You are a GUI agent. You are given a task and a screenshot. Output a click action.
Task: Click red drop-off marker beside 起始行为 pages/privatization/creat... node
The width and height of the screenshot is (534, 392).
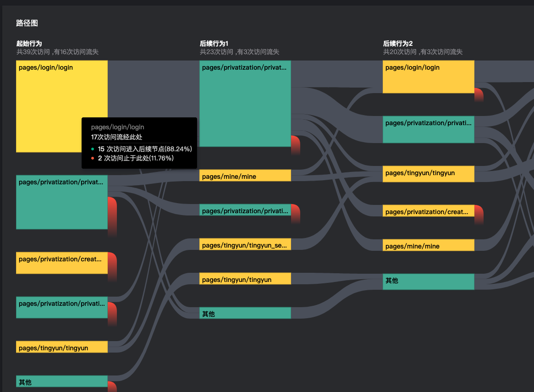(x=112, y=266)
